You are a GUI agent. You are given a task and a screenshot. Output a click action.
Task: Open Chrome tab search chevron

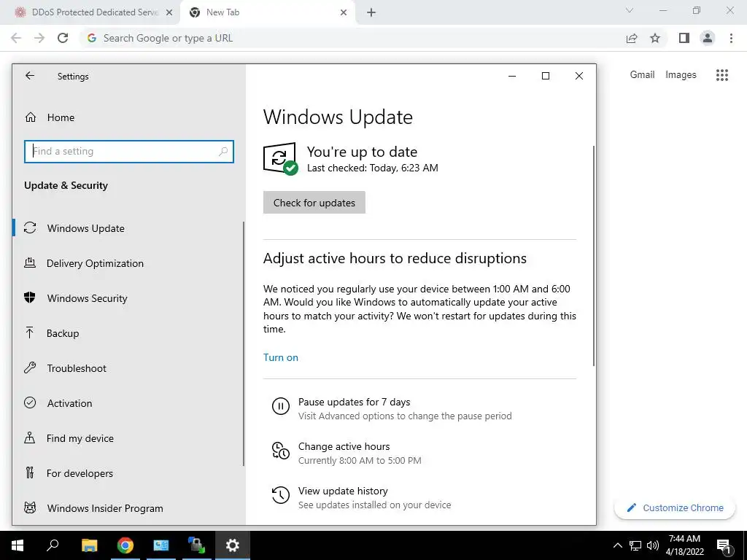pos(630,10)
